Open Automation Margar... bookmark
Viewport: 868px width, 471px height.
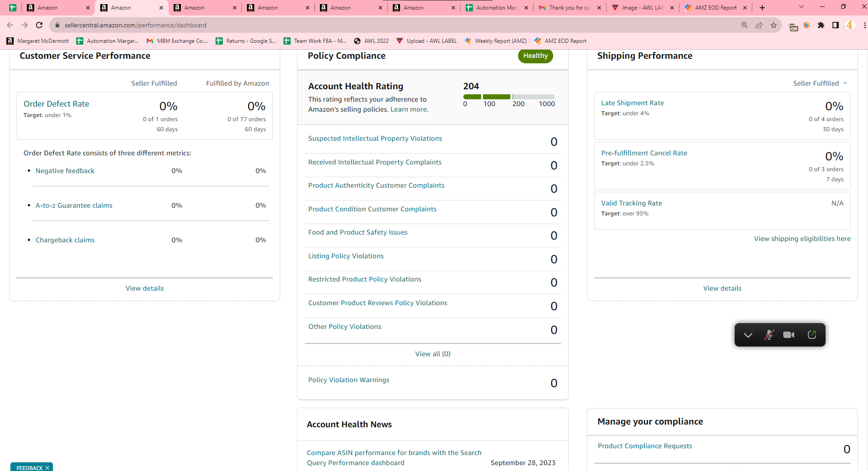(x=108, y=41)
